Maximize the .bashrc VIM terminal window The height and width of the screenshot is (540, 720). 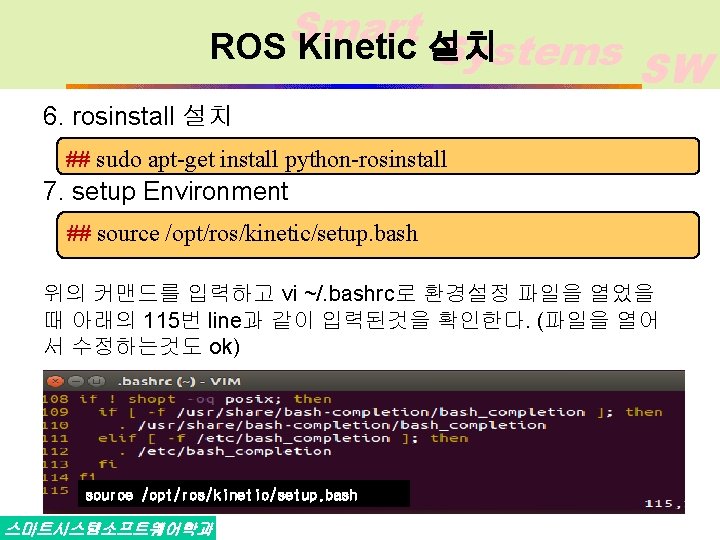(96, 381)
